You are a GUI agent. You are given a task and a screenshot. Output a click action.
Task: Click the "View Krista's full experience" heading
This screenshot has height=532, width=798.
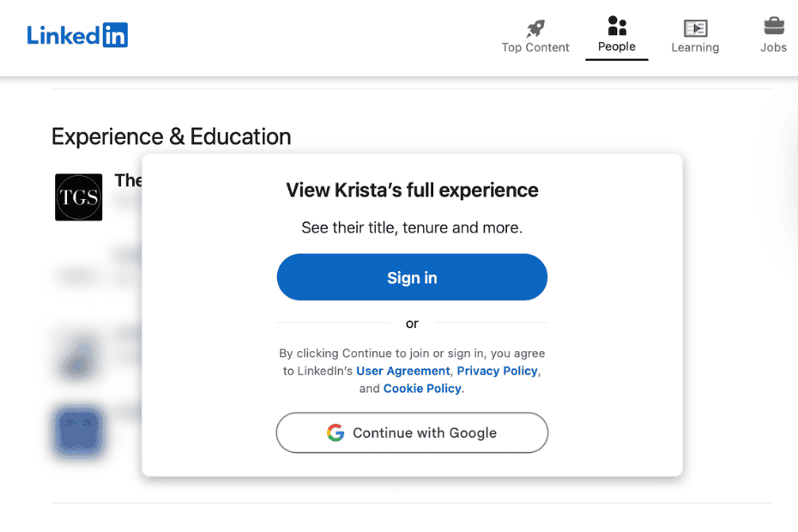coord(412,190)
